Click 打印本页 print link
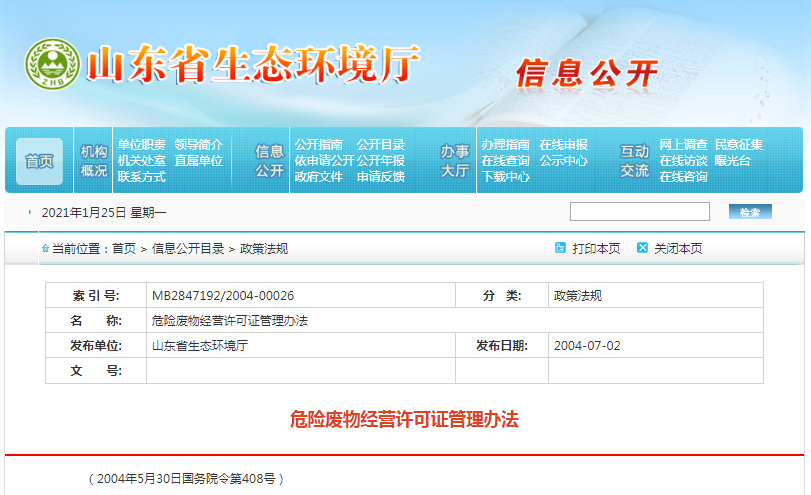Viewport: 811px width, 495px height. click(596, 249)
